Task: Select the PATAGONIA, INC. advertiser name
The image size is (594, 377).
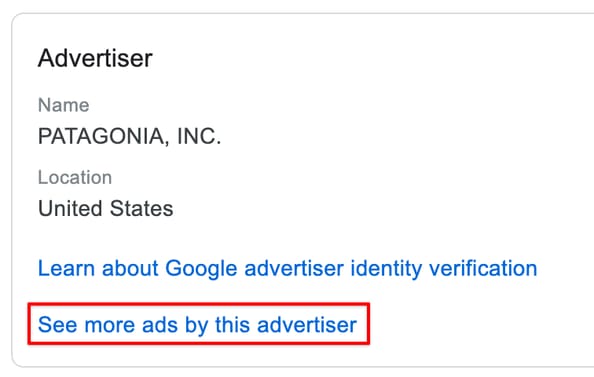Action: (129, 136)
